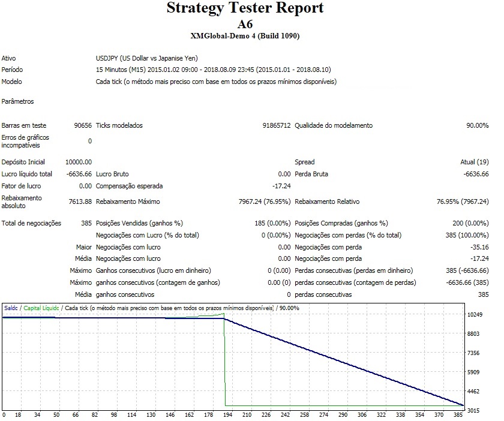Click "290" on the chart's horizontal axis

pyautogui.click(x=343, y=415)
